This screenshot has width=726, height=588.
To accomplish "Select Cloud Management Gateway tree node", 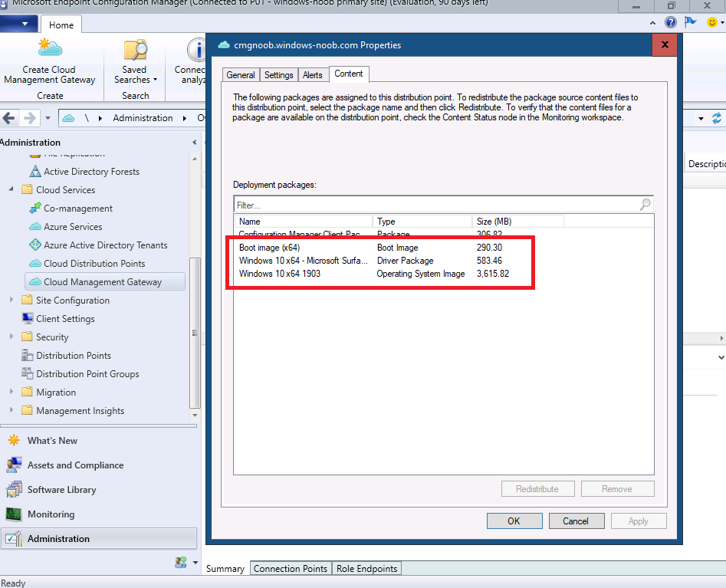I will click(x=105, y=281).
